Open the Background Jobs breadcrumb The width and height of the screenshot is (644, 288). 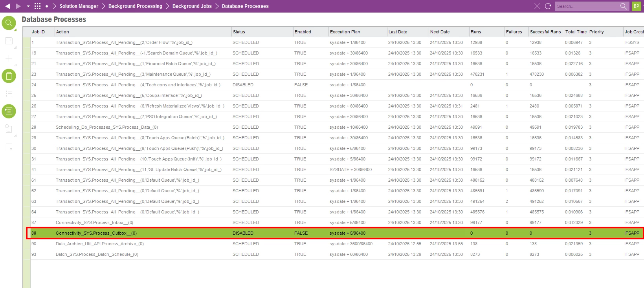pos(192,6)
